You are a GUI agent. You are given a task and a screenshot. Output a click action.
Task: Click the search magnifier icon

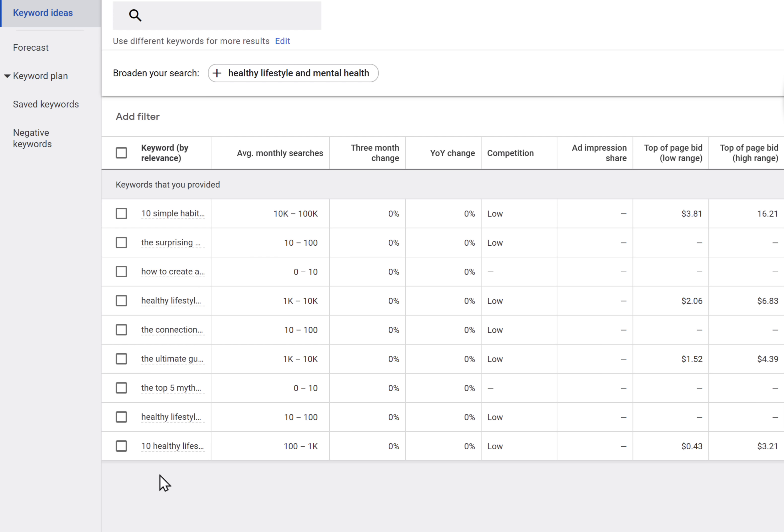coord(135,15)
